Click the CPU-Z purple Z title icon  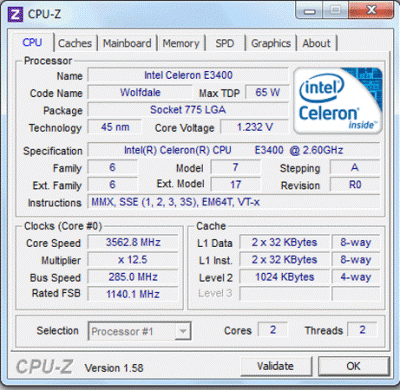tap(15, 14)
